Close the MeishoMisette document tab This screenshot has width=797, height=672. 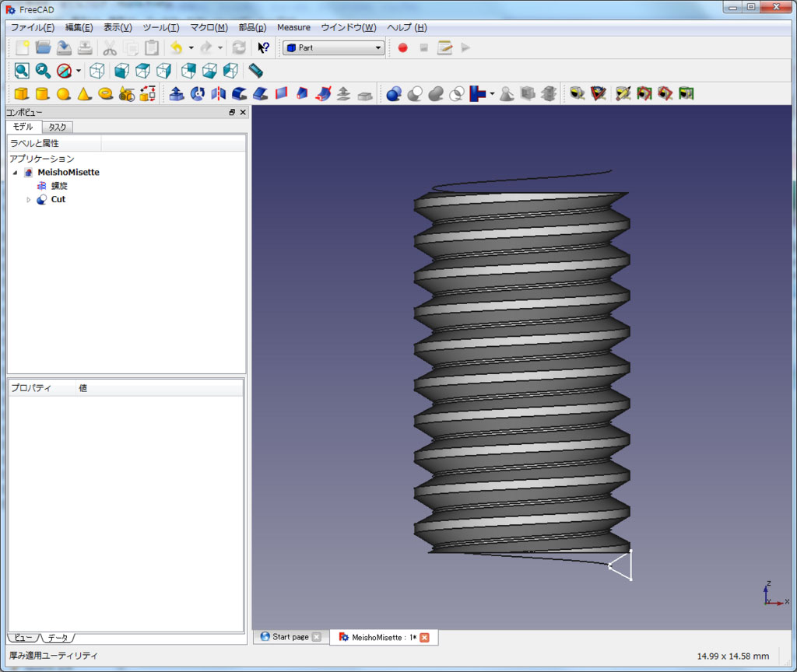[424, 638]
